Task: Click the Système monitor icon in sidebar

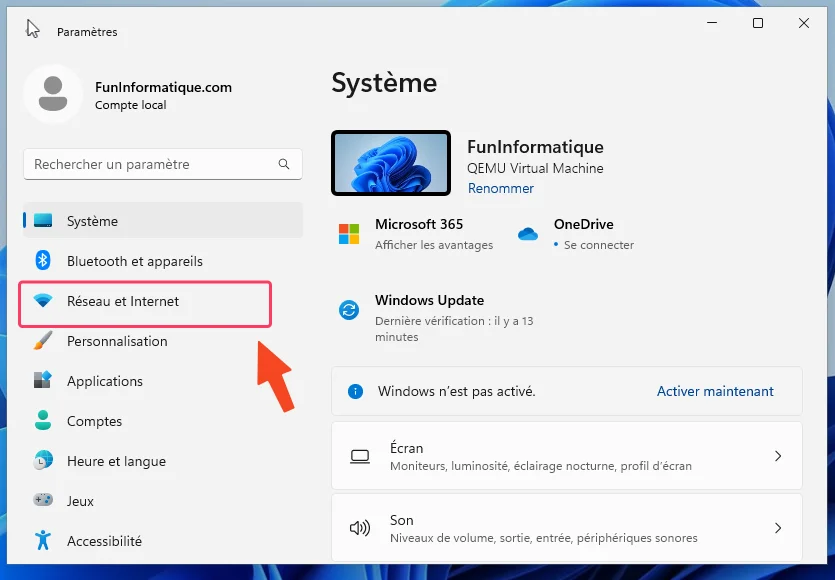Action: pos(43,220)
